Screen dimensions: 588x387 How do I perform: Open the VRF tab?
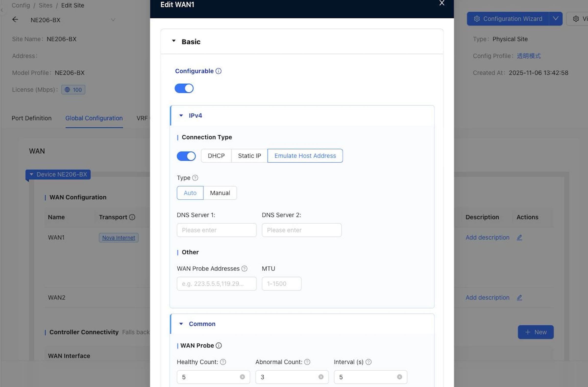pos(142,118)
